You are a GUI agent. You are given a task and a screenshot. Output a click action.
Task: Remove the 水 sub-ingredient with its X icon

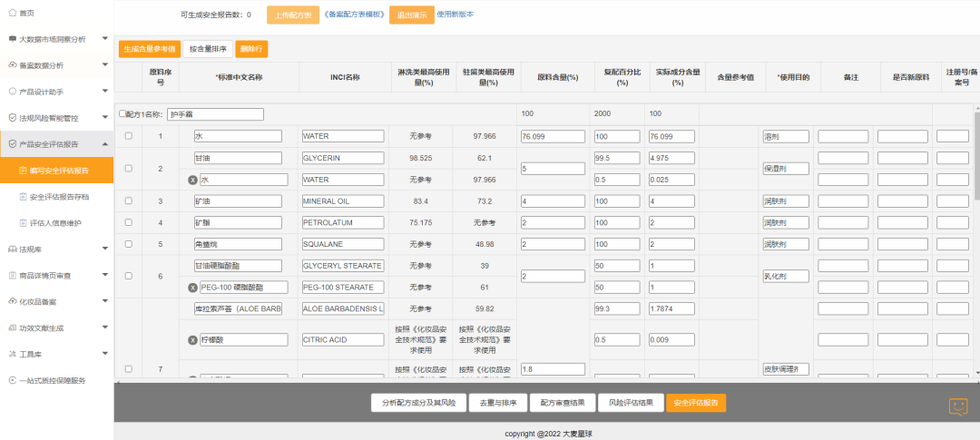(x=193, y=180)
